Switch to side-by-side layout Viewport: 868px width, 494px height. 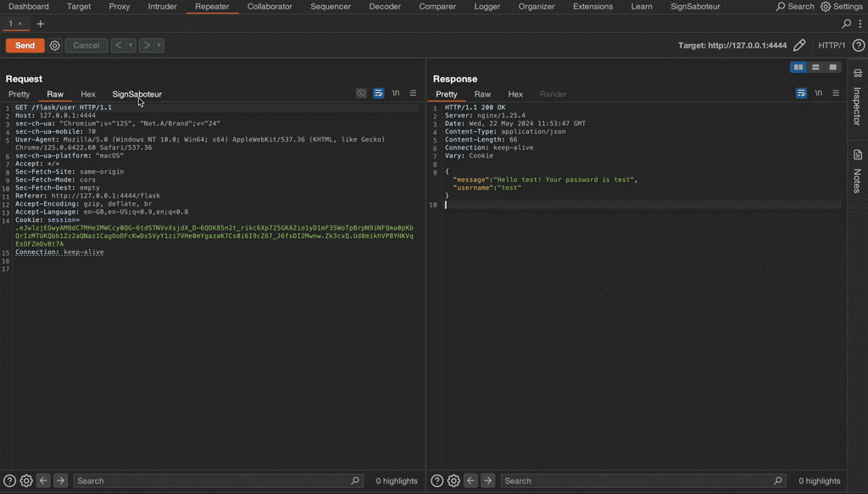click(798, 67)
